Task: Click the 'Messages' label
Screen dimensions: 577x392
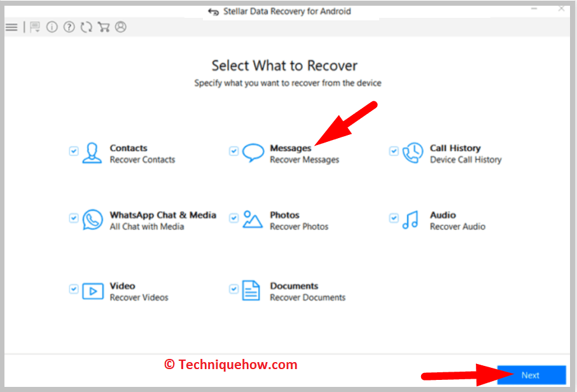Action: 291,148
